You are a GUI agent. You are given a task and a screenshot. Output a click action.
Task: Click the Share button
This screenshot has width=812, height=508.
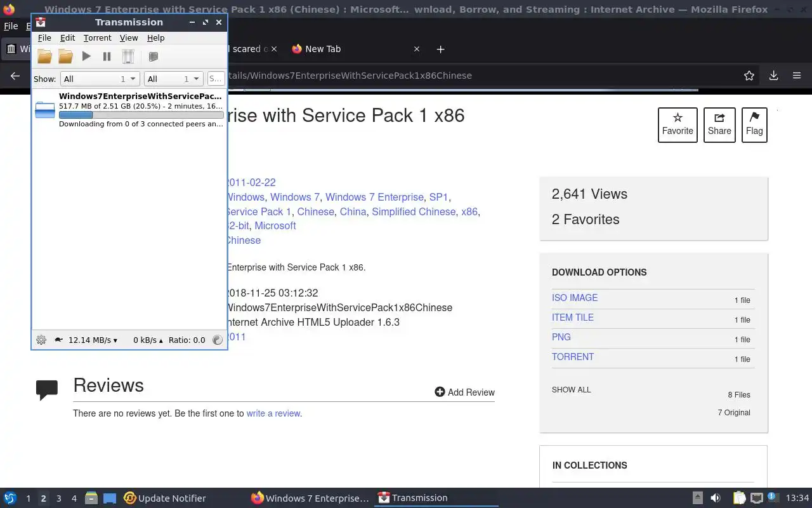pos(719,124)
